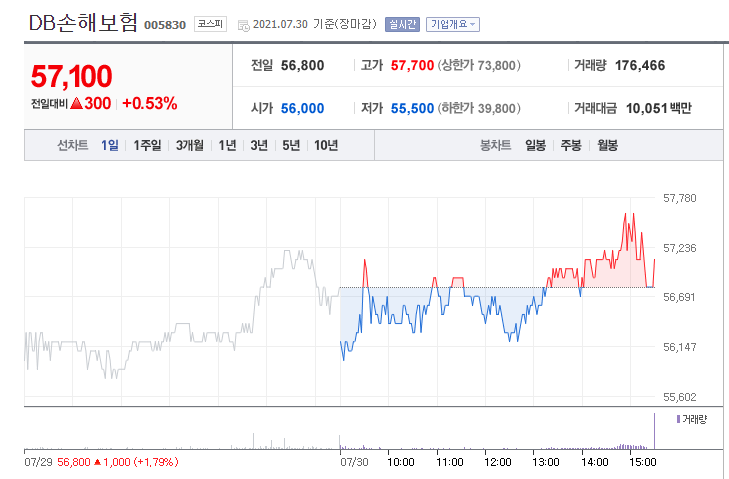This screenshot has width=729, height=479.
Task: Select the 3개월 line chart tab
Action: pos(190,146)
